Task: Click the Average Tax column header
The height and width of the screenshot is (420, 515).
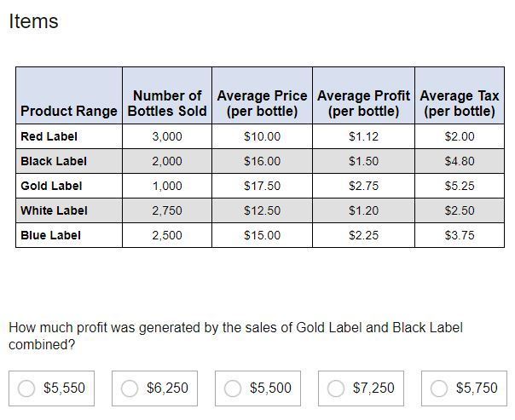Action: (x=460, y=103)
